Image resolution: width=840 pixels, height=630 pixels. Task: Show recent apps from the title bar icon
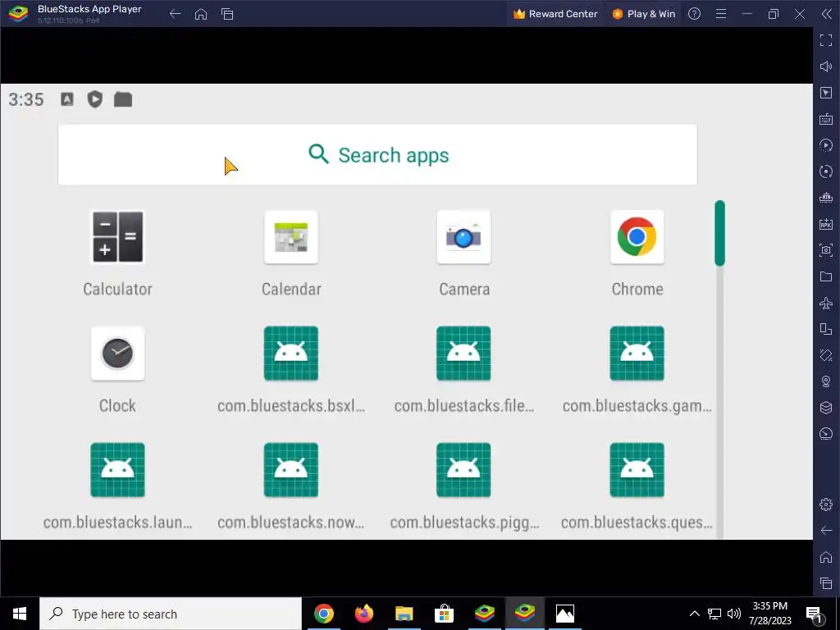(227, 14)
